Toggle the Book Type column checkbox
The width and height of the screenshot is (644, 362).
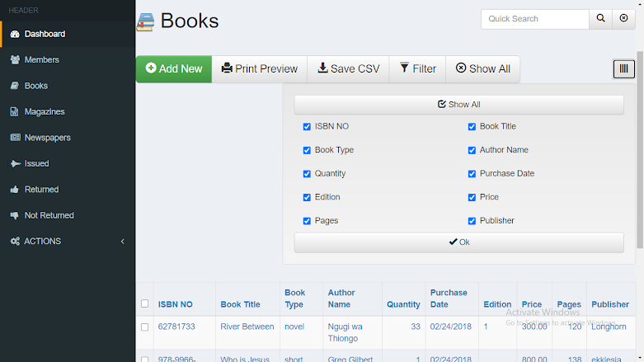coord(307,150)
